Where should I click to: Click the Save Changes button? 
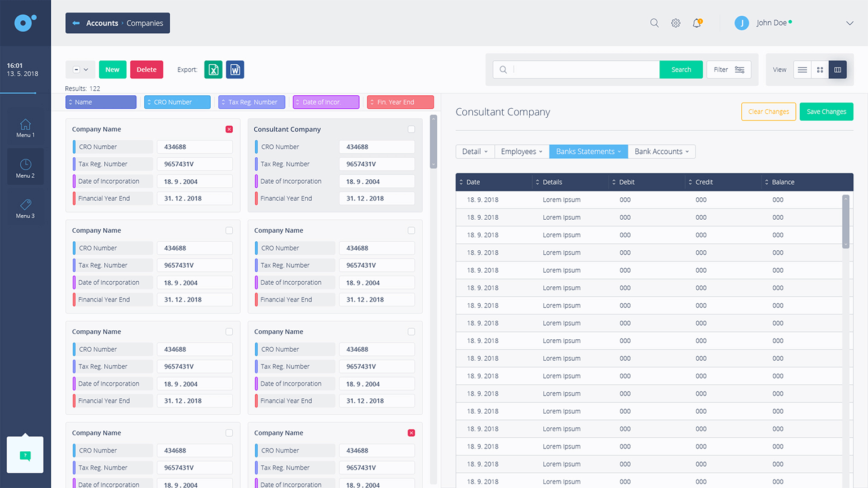(x=826, y=112)
